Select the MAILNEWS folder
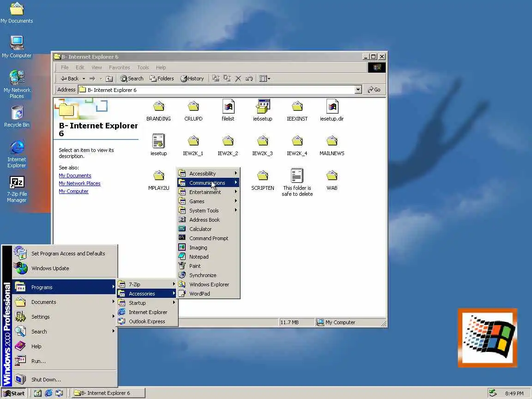The height and width of the screenshot is (399, 532). [x=332, y=141]
